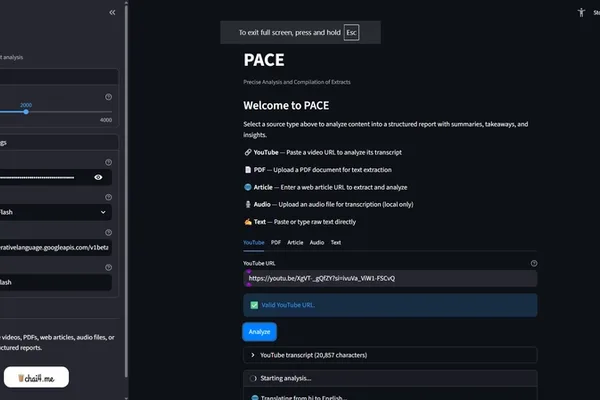Open the help icon beside the 2000 slider
Screen dimensions: 600x400
tap(109, 97)
